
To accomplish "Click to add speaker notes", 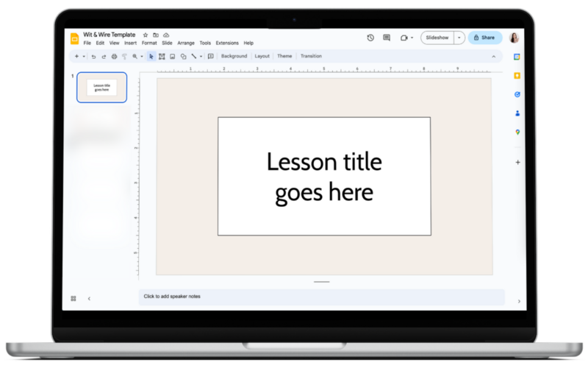I will 322,297.
